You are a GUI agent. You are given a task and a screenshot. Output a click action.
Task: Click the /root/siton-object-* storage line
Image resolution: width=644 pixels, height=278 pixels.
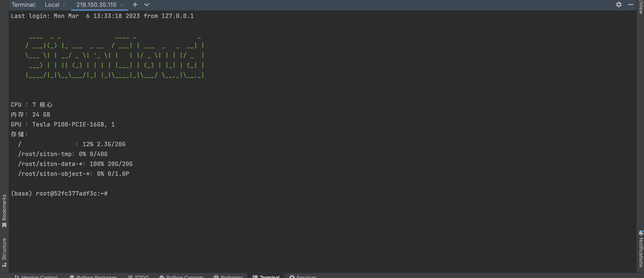[74, 174]
